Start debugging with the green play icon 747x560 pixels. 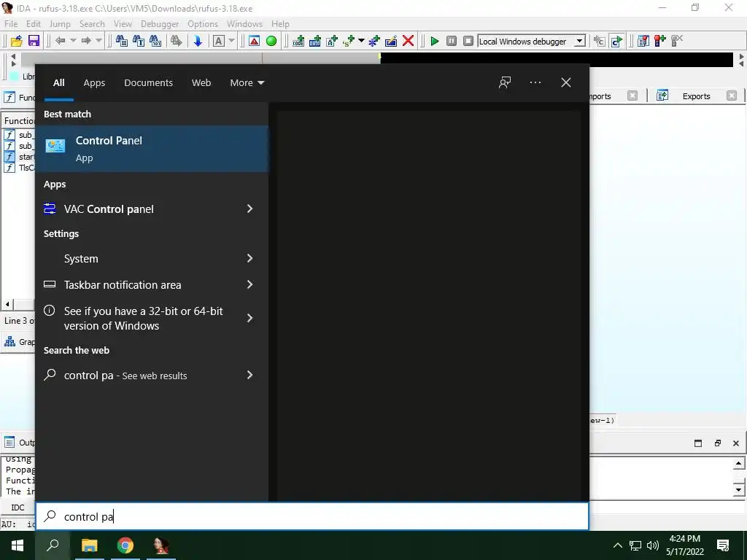435,41
